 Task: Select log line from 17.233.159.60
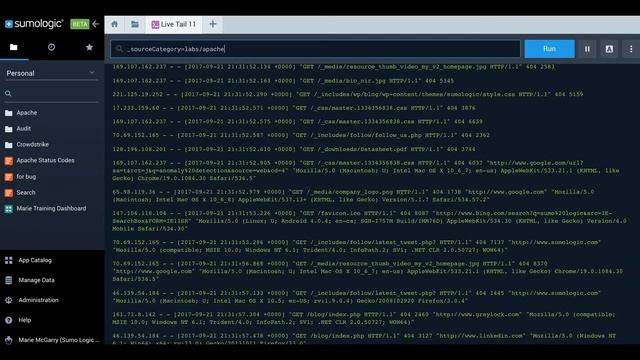coord(294,108)
